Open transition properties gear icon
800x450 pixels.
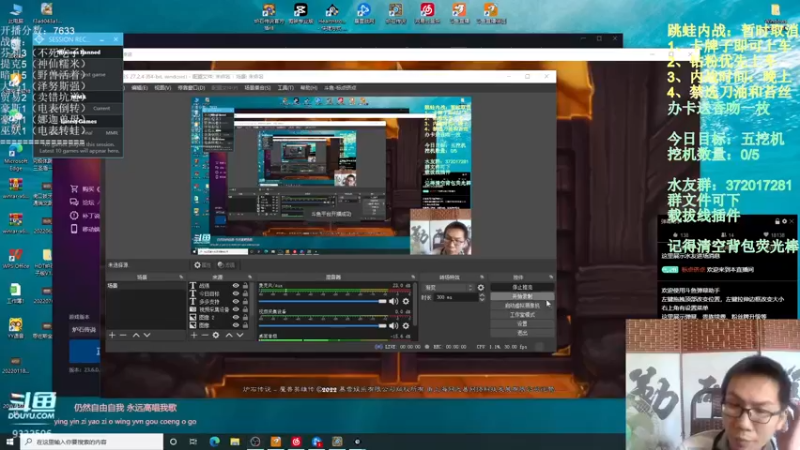point(481,288)
